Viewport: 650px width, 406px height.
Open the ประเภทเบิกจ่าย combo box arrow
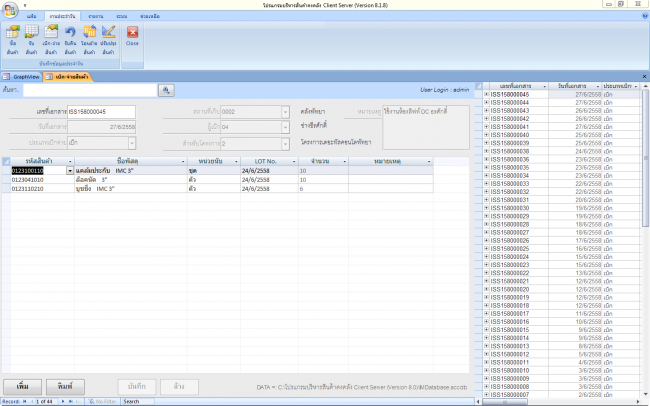[132, 143]
